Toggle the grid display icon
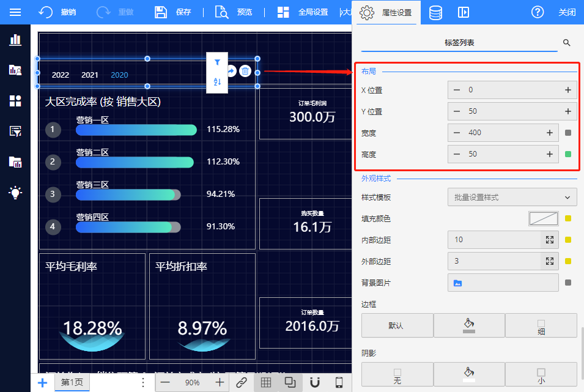Image resolution: width=584 pixels, height=392 pixels. [x=266, y=382]
